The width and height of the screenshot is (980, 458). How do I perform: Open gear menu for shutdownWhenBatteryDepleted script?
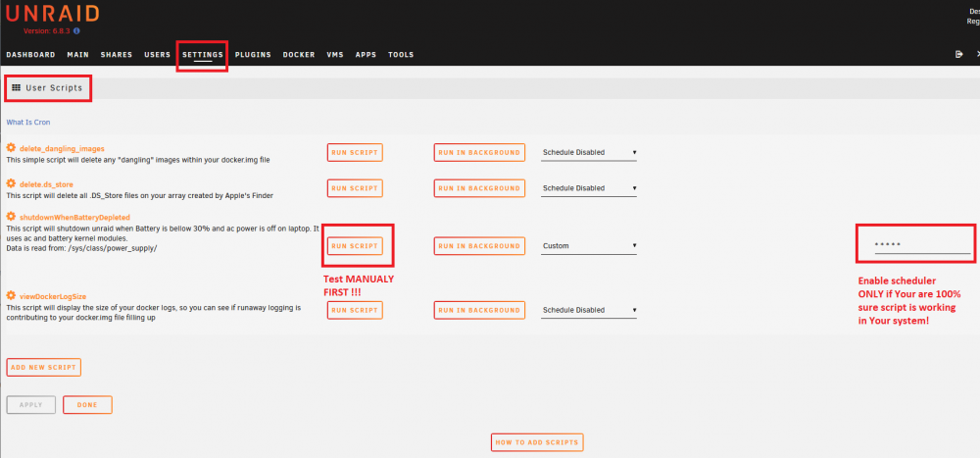(11, 217)
